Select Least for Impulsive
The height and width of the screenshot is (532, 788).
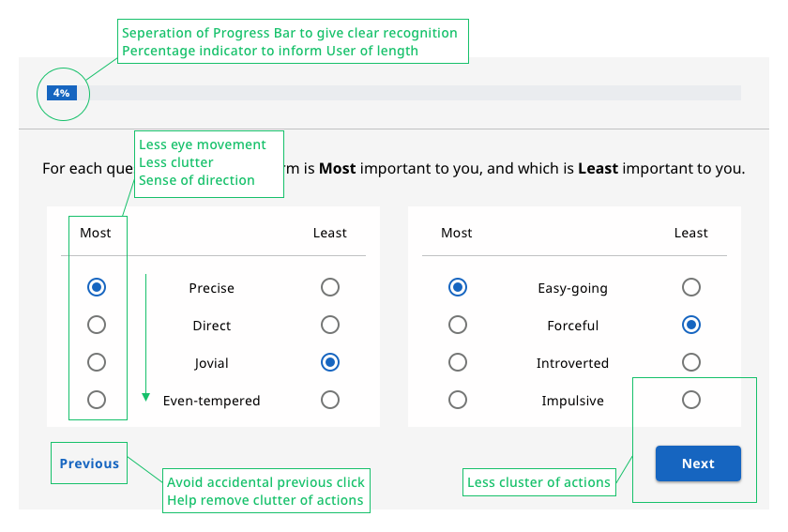tap(690, 400)
